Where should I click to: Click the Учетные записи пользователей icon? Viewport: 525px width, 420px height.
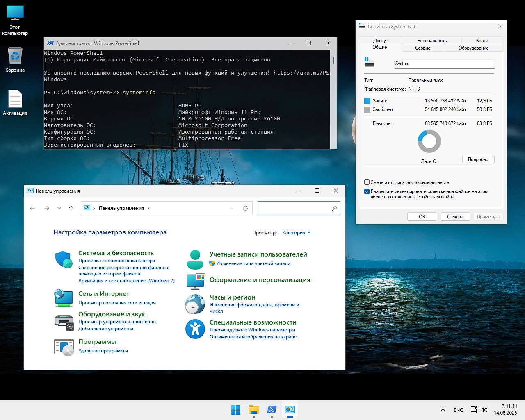(194, 259)
